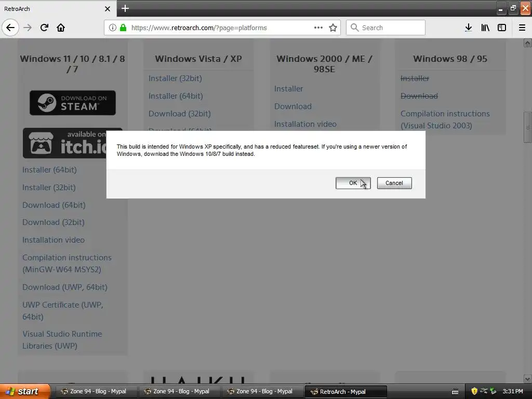Go back using the browser back arrow
532x399 pixels.
point(10,28)
